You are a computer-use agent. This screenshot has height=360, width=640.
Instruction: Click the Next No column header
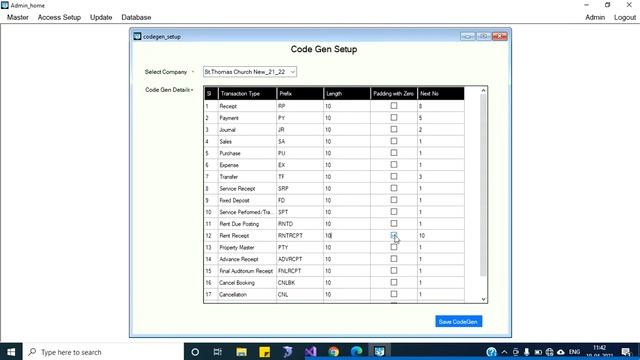(441, 93)
